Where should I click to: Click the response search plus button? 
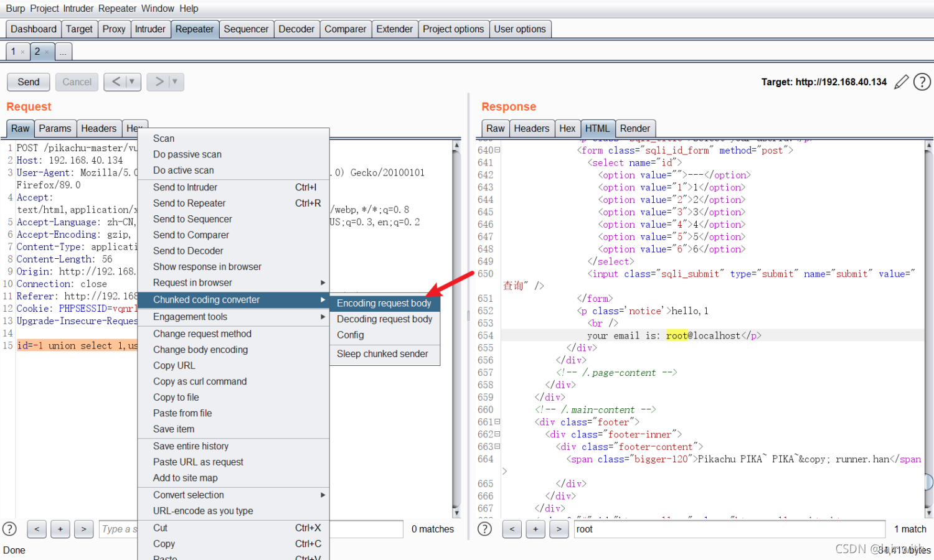535,529
